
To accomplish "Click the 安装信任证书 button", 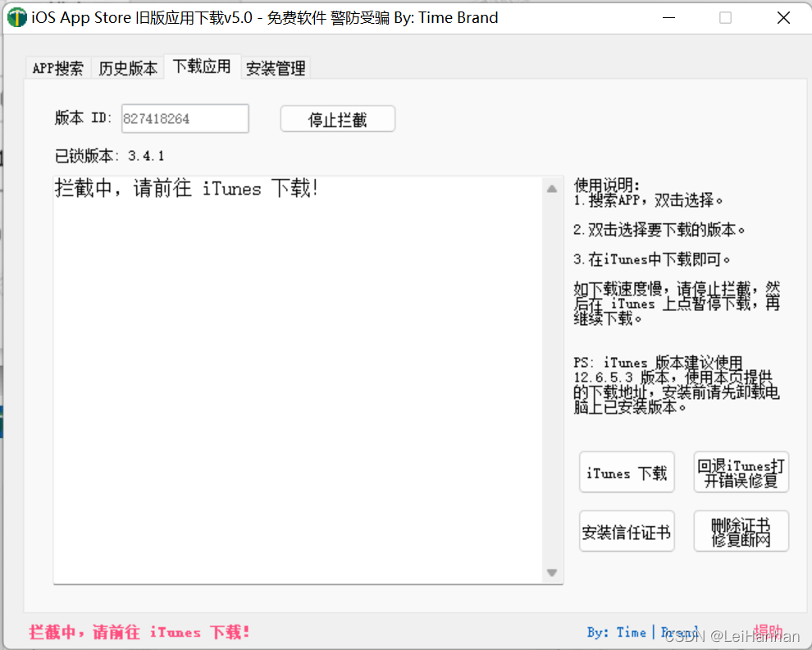I will [x=627, y=531].
